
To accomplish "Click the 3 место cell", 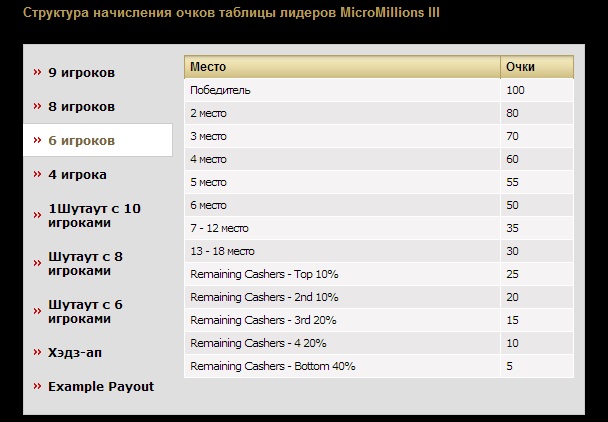I will (x=342, y=136).
